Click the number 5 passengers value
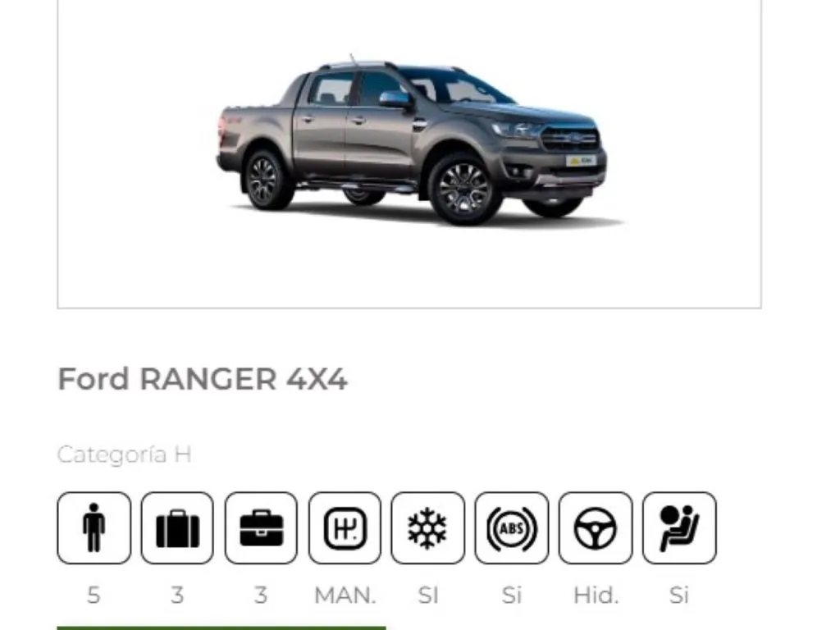840x630 pixels. 94,596
